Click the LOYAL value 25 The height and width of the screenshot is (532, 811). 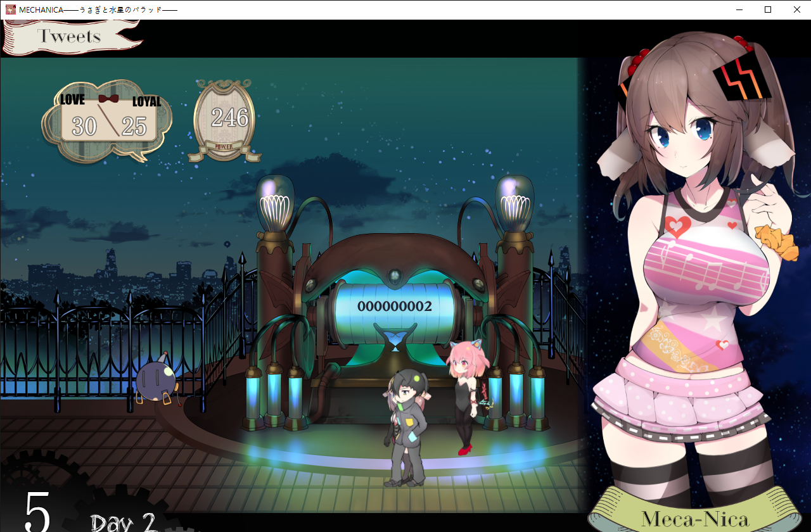point(134,127)
